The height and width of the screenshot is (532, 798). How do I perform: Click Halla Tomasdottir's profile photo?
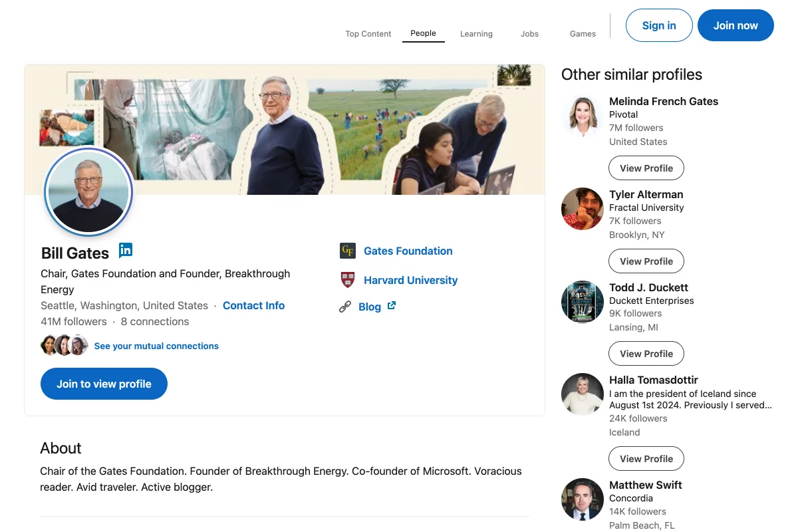pos(583,394)
